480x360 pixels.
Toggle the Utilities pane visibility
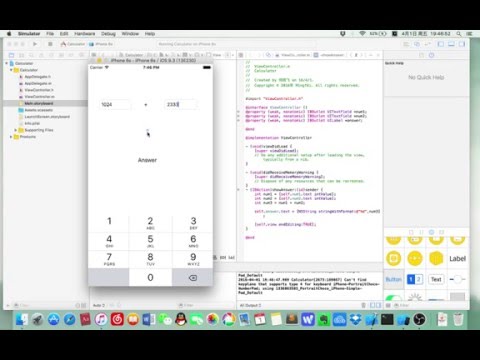tap(462, 44)
